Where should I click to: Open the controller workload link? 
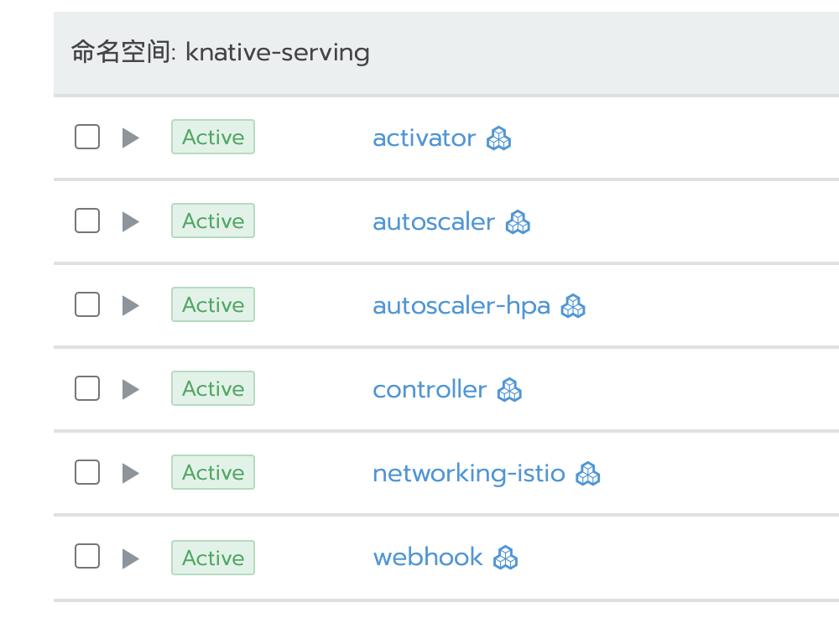(x=430, y=389)
